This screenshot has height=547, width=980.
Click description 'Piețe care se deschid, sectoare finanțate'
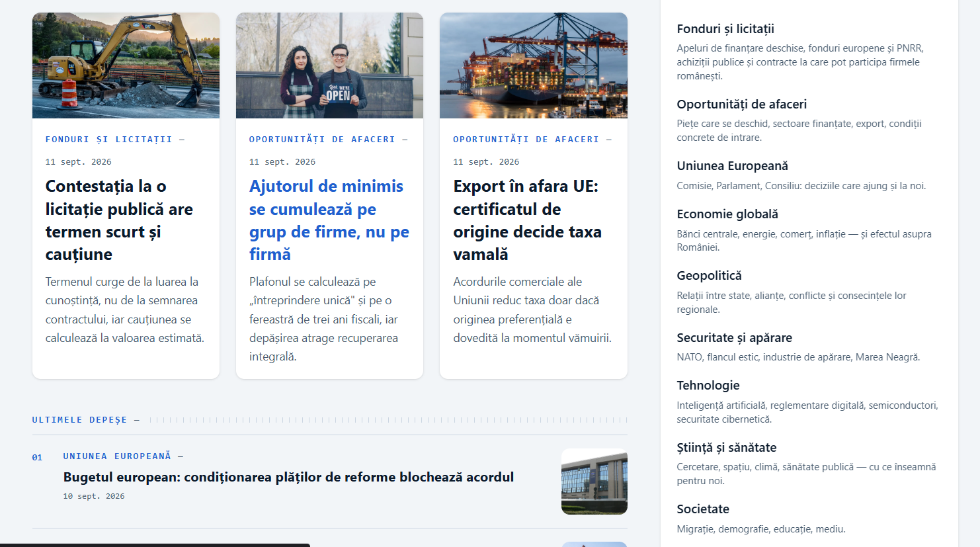(x=799, y=130)
